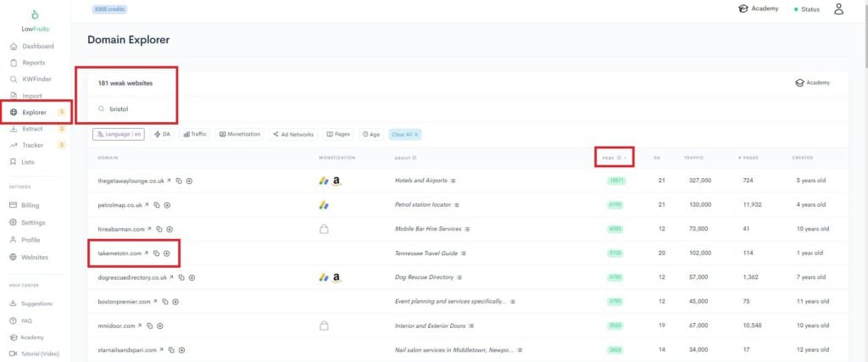Click Amazon icon for dogrescuedirectory.co.uk

coord(337,278)
